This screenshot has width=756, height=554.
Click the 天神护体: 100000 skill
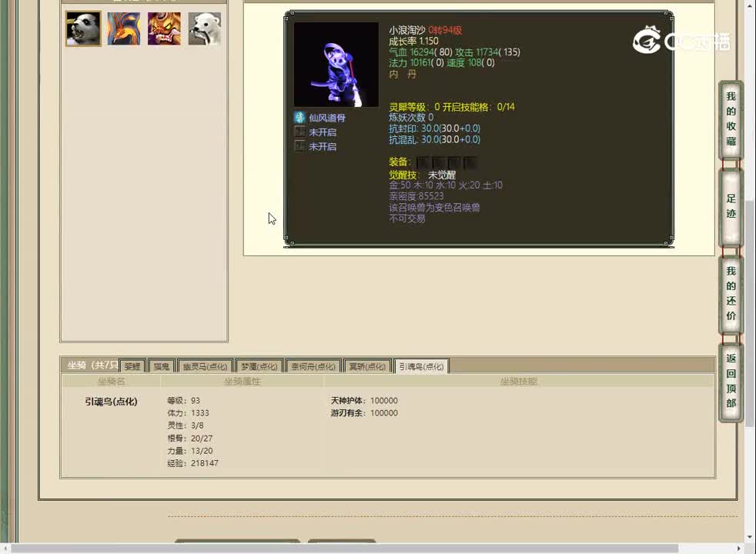(x=364, y=400)
